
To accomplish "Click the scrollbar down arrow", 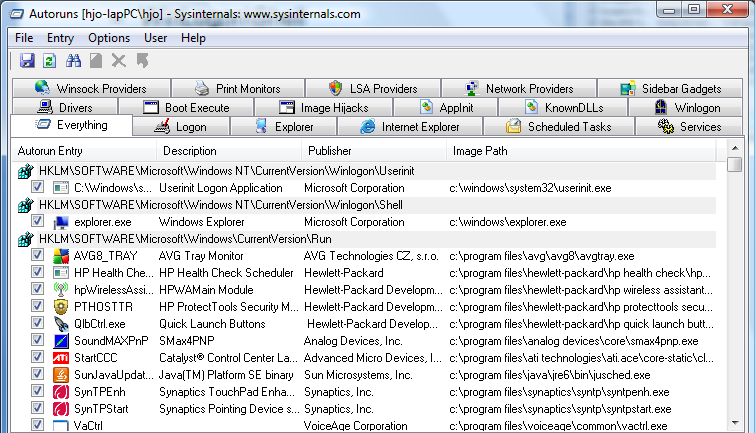I will click(x=735, y=422).
